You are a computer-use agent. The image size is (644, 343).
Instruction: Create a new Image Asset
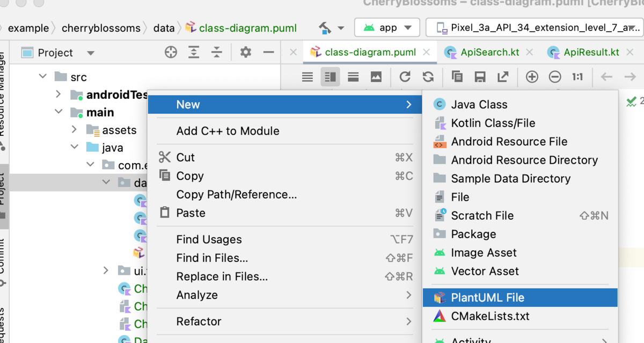[x=520, y=252]
